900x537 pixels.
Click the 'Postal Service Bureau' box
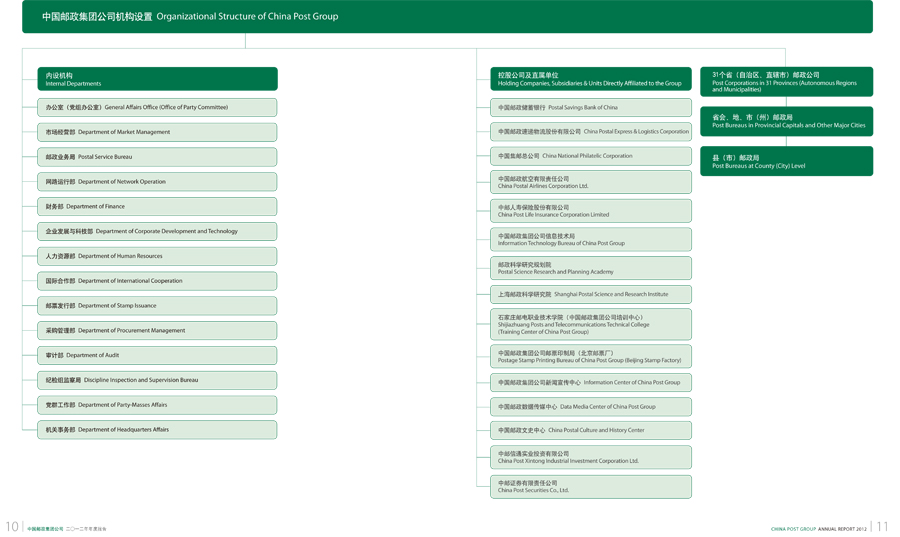click(x=157, y=157)
